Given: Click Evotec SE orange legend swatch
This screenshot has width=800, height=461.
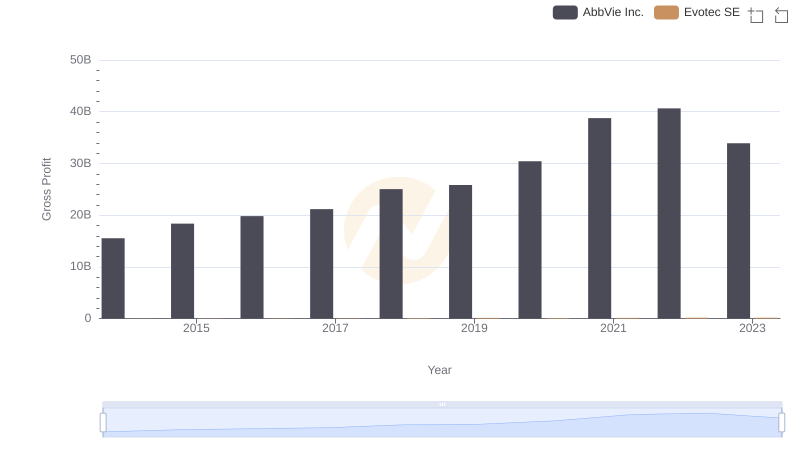Looking at the screenshot, I should coord(666,12).
